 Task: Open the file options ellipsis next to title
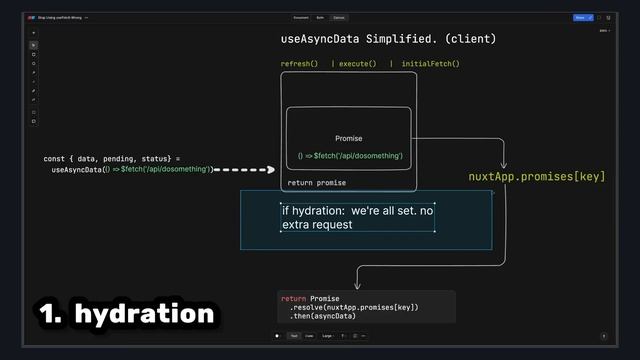86,18
